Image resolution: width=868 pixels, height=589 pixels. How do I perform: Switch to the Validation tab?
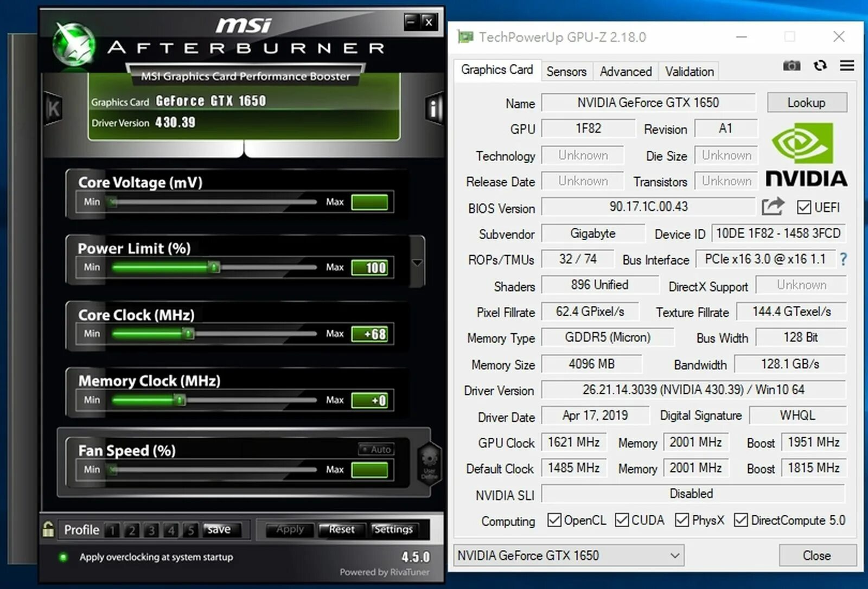click(690, 72)
